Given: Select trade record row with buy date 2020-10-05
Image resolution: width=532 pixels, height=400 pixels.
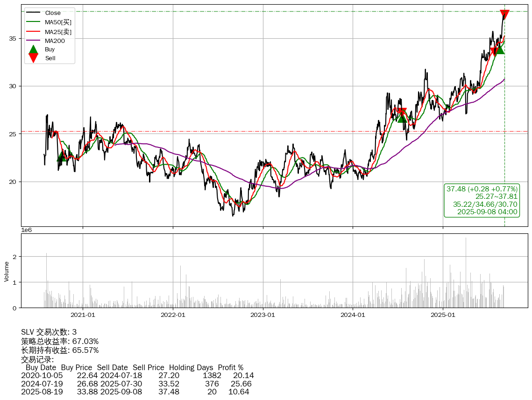Looking at the screenshot, I should tap(137, 376).
